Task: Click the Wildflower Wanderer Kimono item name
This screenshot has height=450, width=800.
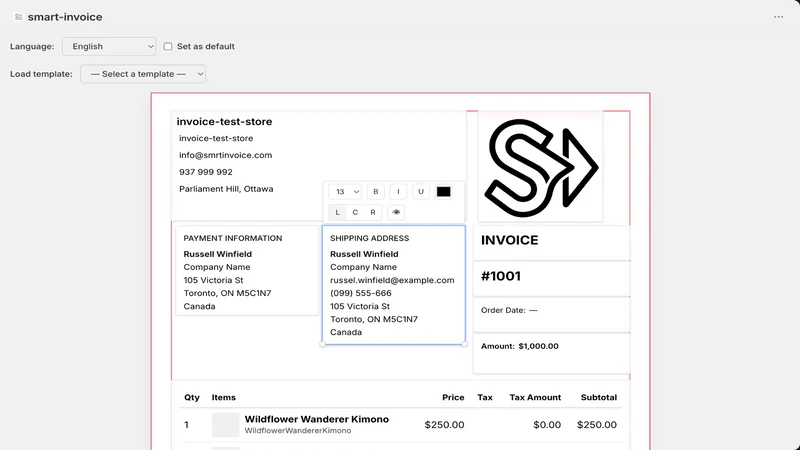Action: tap(316, 419)
